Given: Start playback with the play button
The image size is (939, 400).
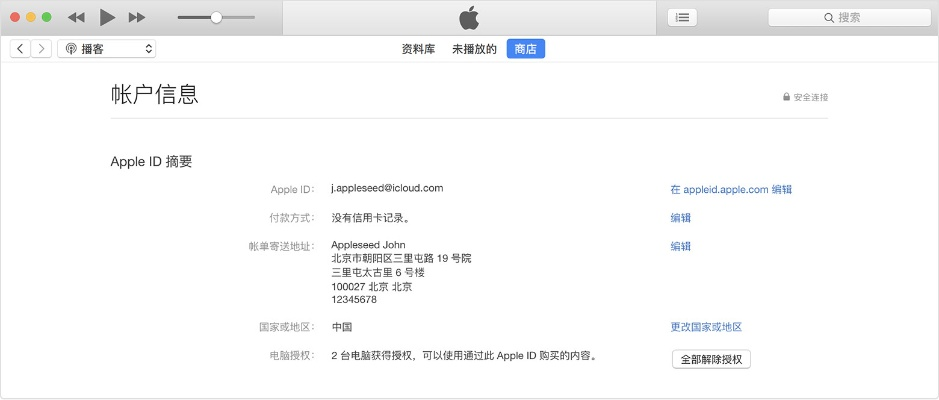Looking at the screenshot, I should click(107, 17).
